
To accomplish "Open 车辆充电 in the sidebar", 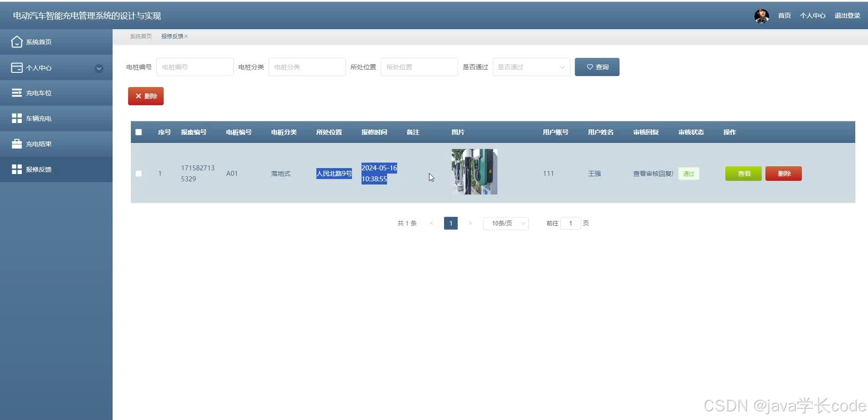I will pos(56,118).
